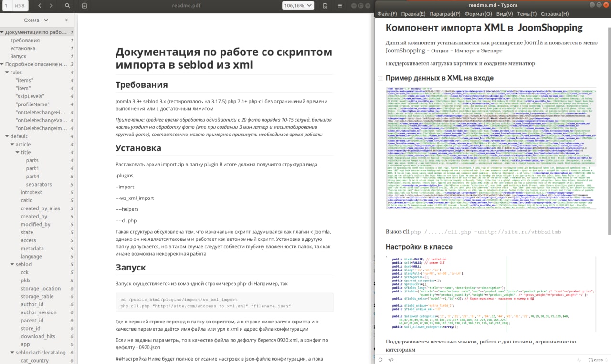The image size is (611, 364).
Task: Select '"skipLevels"' outline entry
Action: 30,96
